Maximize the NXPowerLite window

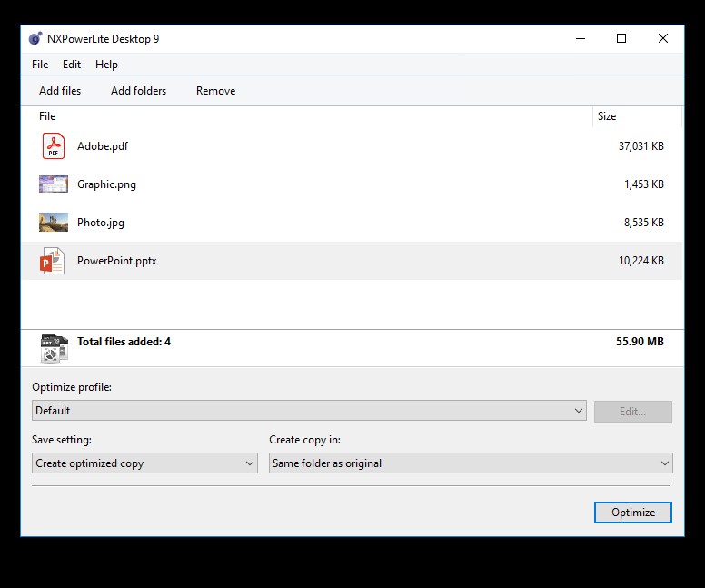click(621, 38)
